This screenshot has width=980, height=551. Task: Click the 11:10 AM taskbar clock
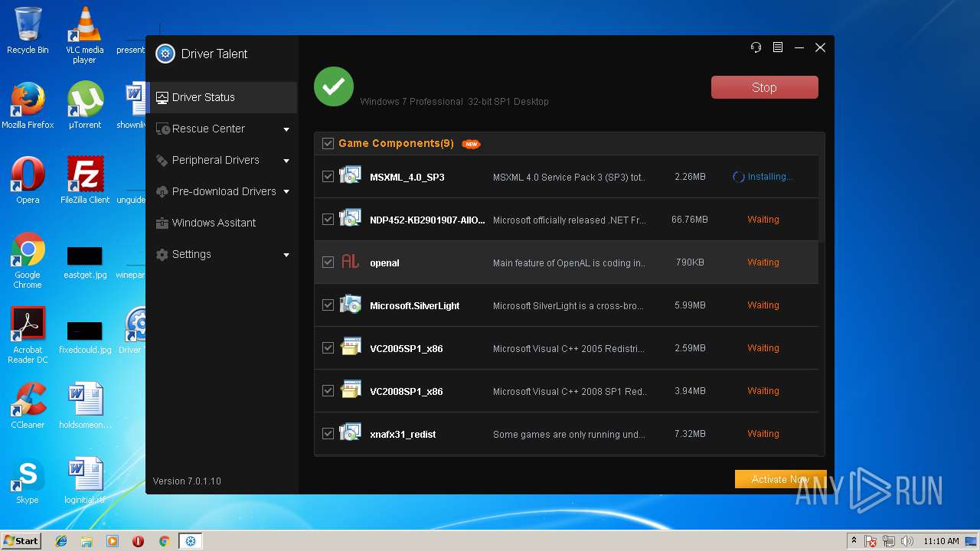941,541
